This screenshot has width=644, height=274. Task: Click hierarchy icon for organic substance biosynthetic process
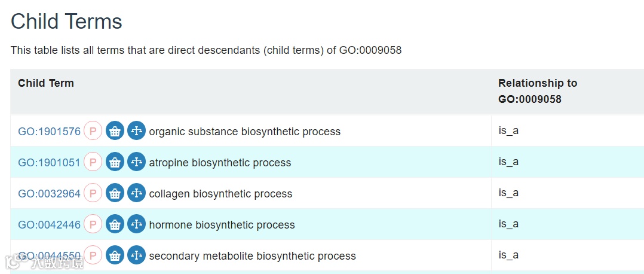click(137, 131)
